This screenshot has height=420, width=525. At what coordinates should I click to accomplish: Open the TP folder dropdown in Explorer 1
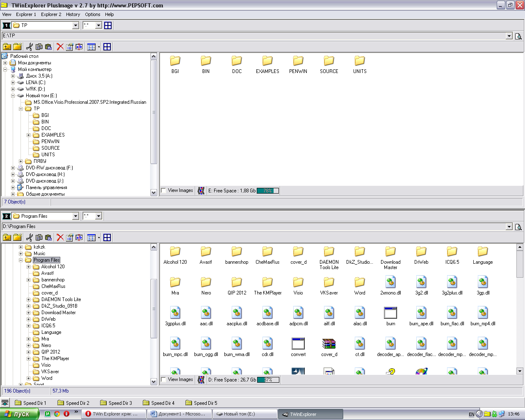tap(75, 25)
